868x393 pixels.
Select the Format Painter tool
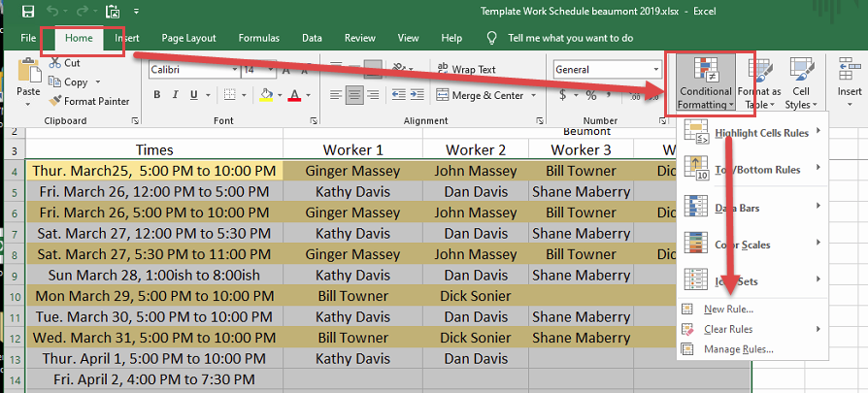89,101
